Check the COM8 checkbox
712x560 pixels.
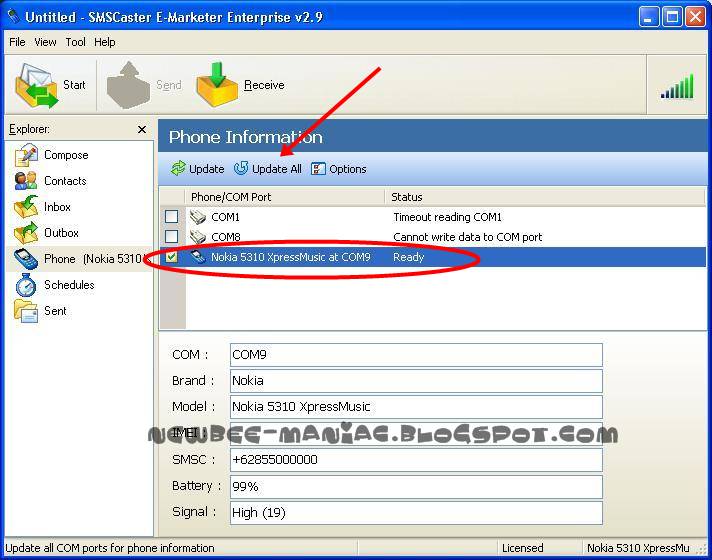(x=171, y=237)
